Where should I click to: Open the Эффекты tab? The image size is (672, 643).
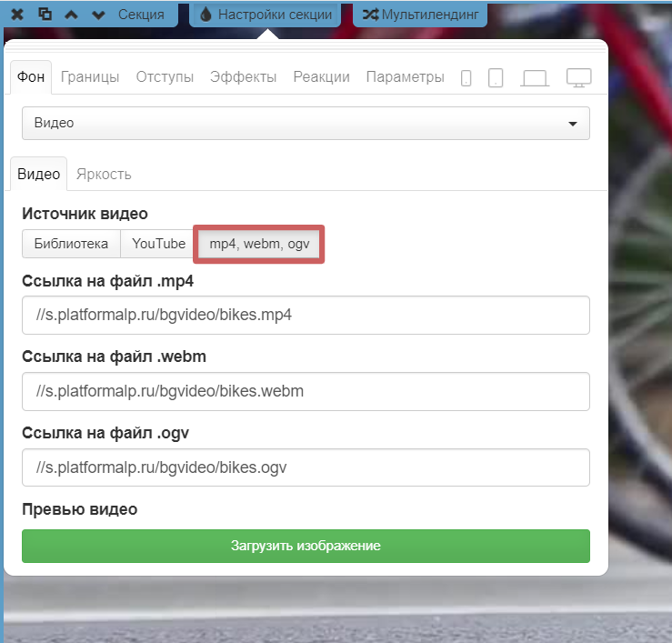pos(243,77)
